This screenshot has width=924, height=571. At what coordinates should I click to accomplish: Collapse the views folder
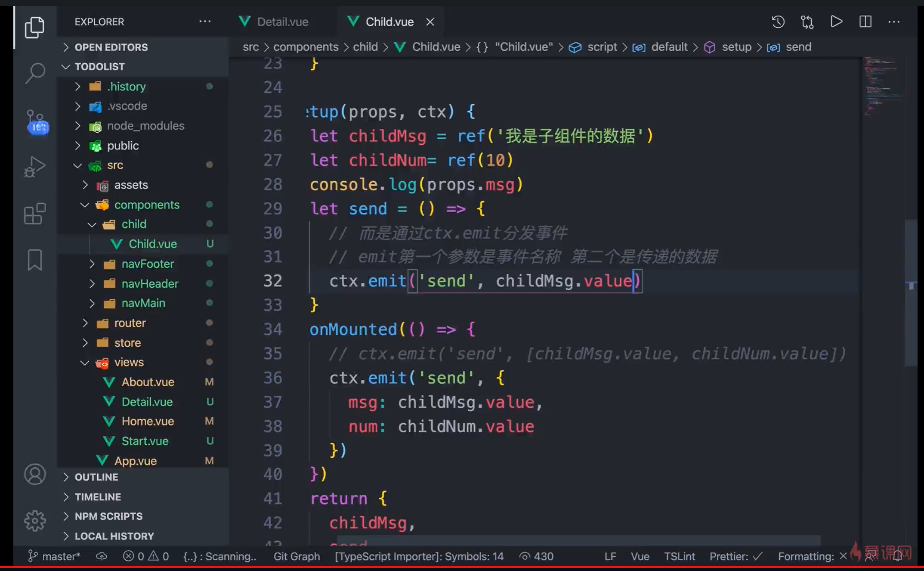coord(128,362)
